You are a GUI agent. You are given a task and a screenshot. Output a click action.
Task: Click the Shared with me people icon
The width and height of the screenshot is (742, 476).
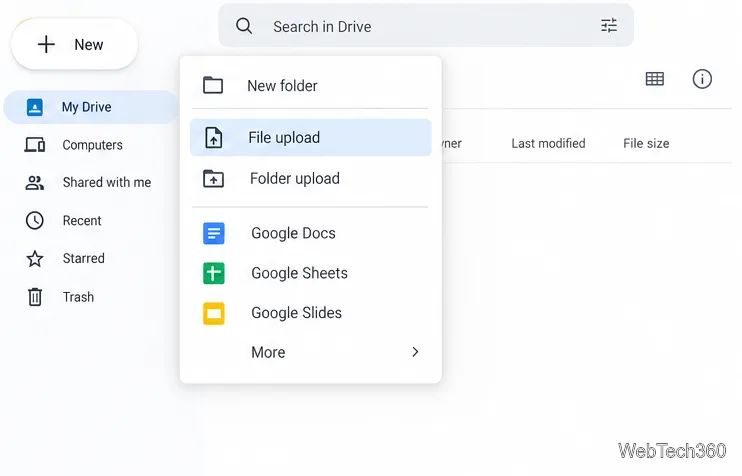(x=35, y=183)
